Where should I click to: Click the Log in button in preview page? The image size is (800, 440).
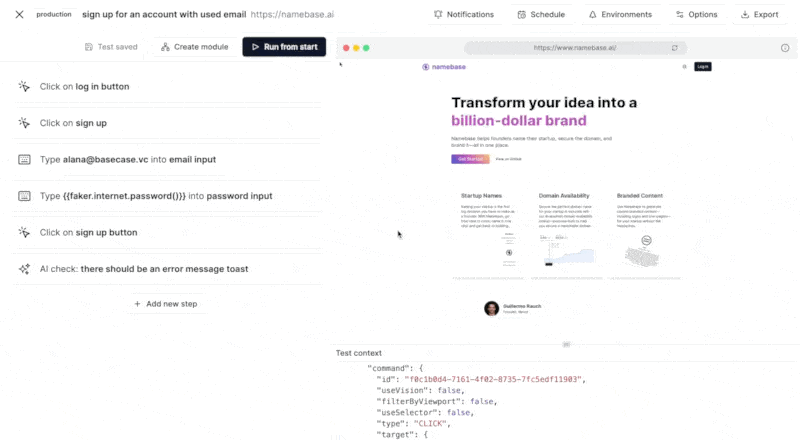point(703,67)
